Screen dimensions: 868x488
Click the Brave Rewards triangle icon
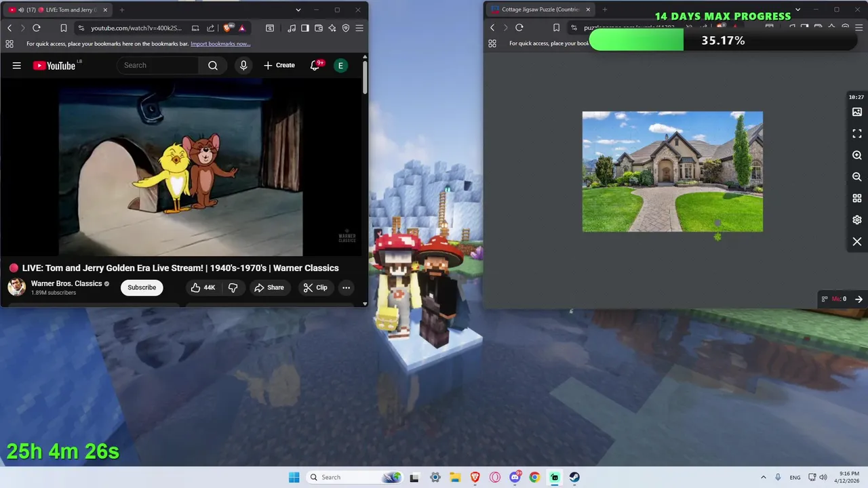pyautogui.click(x=242, y=28)
